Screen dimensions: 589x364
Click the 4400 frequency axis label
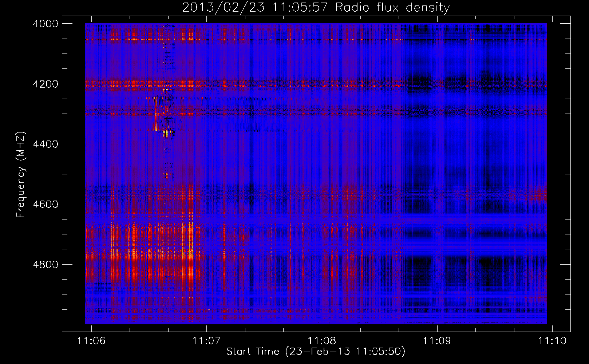click(46, 144)
